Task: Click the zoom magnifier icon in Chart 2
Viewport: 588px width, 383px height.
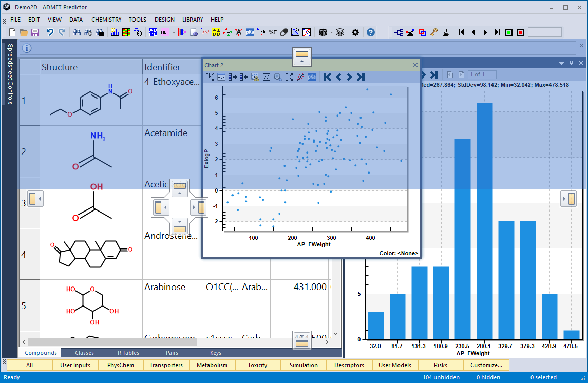Action: [x=277, y=77]
